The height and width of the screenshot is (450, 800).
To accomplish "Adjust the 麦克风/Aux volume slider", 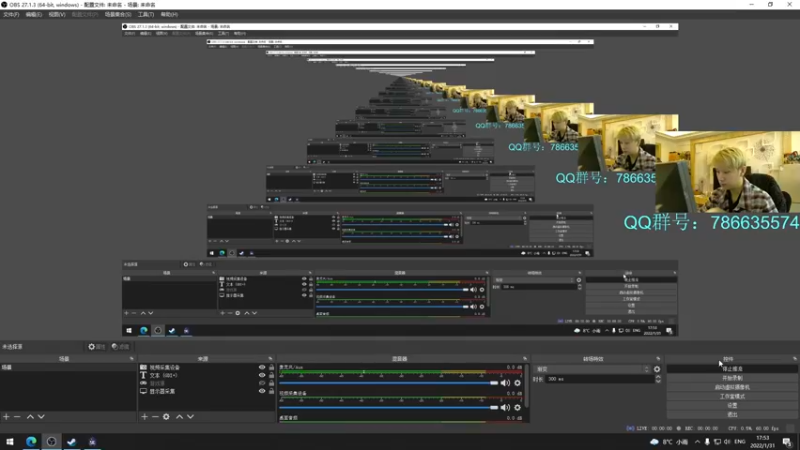I will tap(388, 383).
